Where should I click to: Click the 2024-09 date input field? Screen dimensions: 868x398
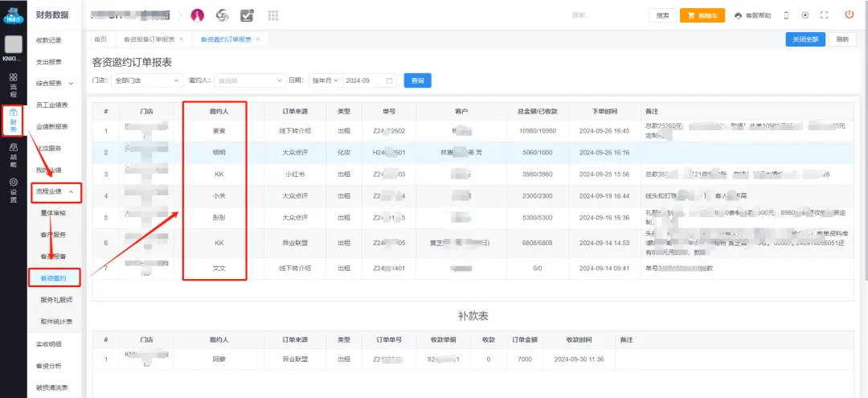(368, 80)
